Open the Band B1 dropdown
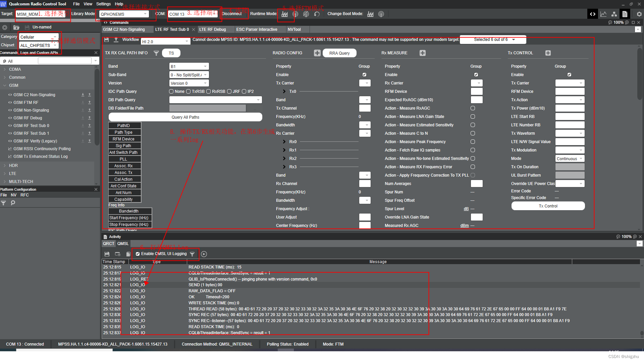The image size is (644, 362). click(x=189, y=66)
